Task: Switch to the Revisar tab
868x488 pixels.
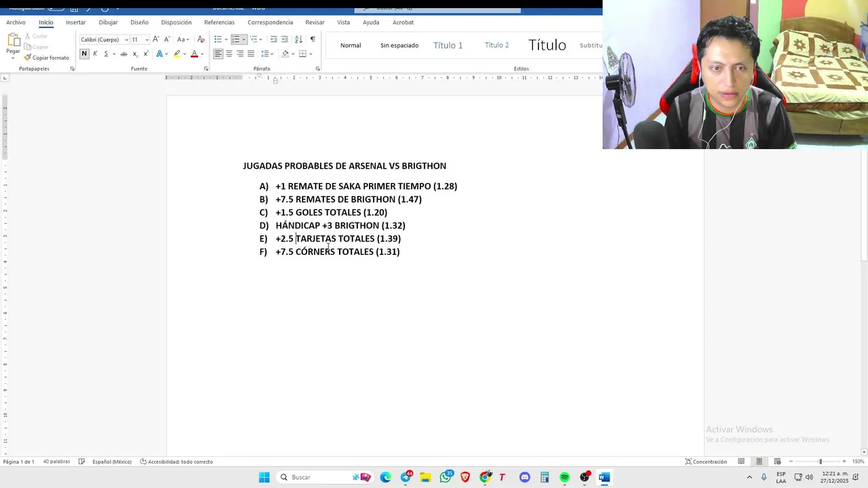Action: tap(315, 22)
